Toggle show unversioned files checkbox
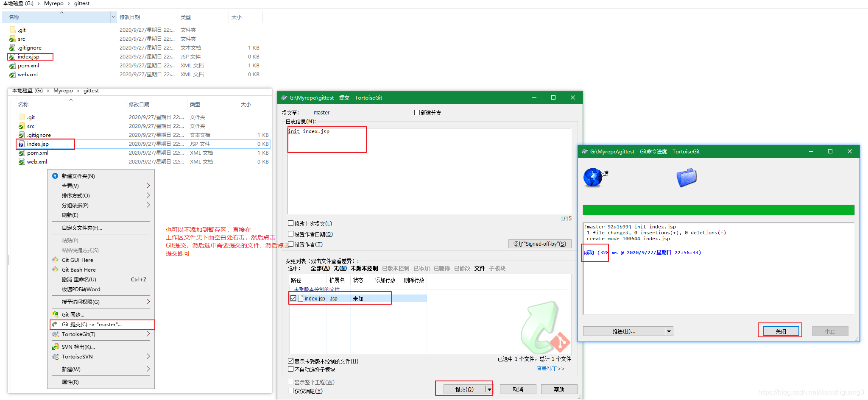868x400 pixels. tap(290, 361)
